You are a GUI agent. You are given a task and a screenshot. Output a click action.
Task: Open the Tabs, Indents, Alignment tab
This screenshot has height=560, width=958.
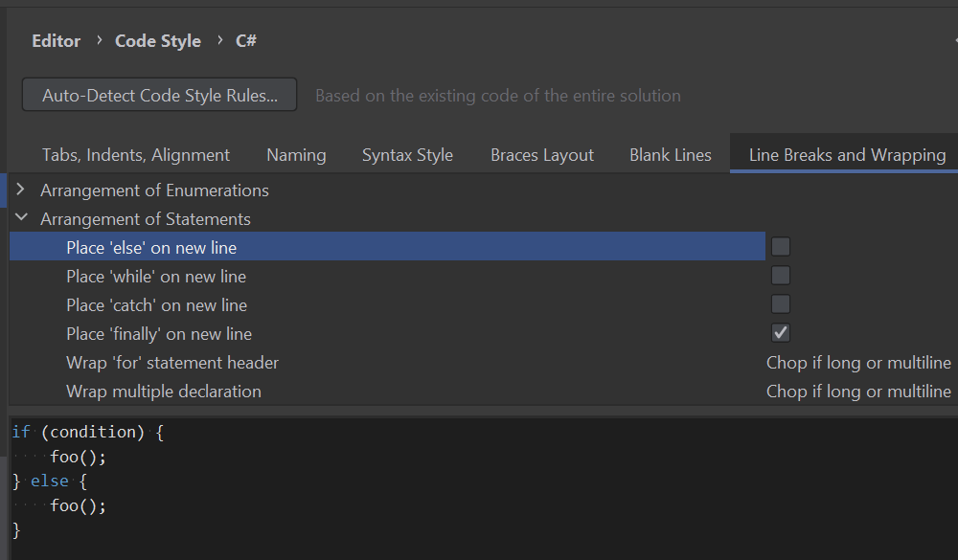point(136,155)
